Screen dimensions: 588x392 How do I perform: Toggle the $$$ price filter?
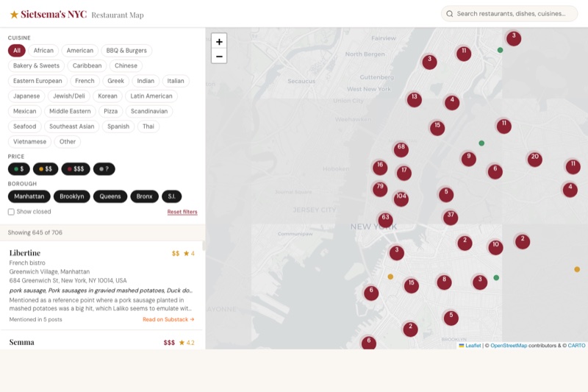click(76, 169)
